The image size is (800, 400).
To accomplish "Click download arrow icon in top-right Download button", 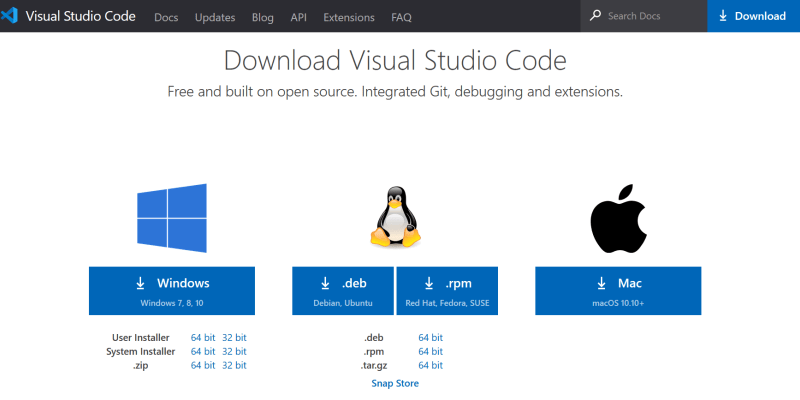I will tap(723, 16).
